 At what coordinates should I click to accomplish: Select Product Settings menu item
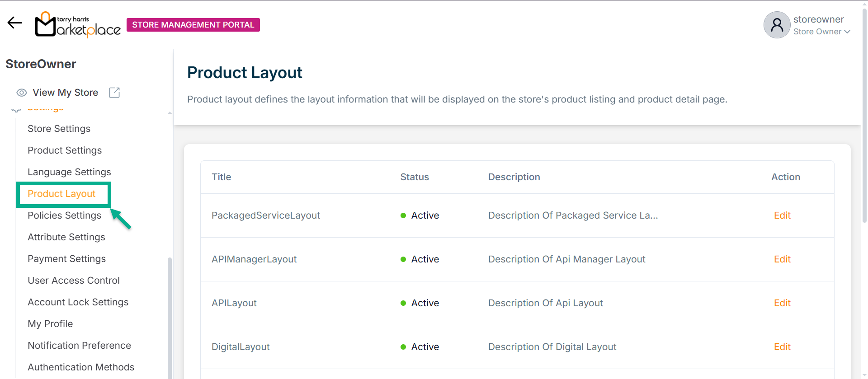65,150
